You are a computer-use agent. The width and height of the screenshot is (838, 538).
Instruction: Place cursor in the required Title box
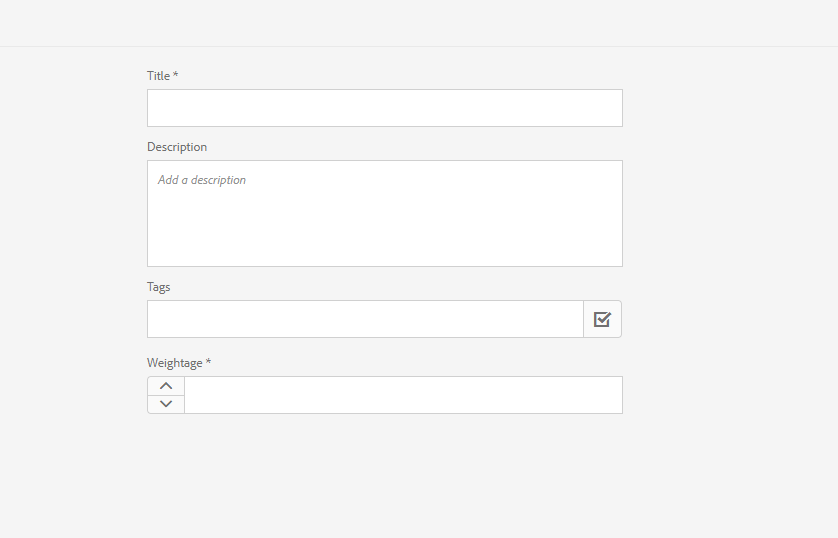(x=384, y=108)
